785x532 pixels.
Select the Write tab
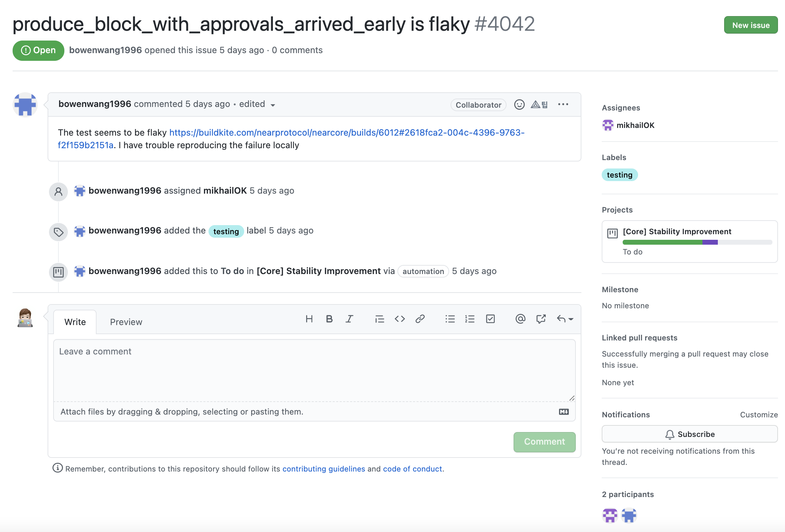75,322
